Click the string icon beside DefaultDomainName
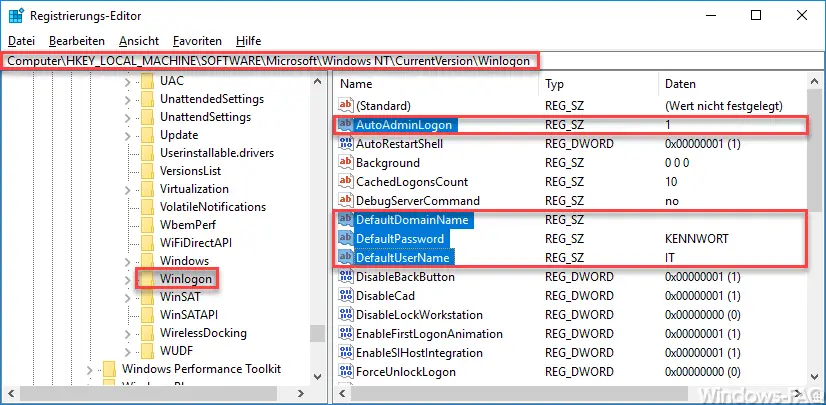 tap(346, 220)
